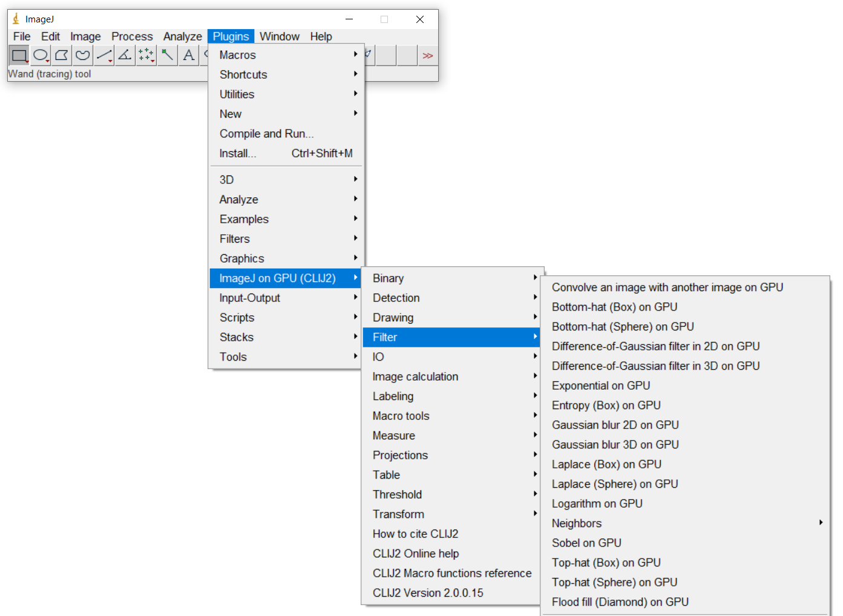Open CLIJ2 Macro functions reference
This screenshot has height=616, width=843.
click(451, 573)
